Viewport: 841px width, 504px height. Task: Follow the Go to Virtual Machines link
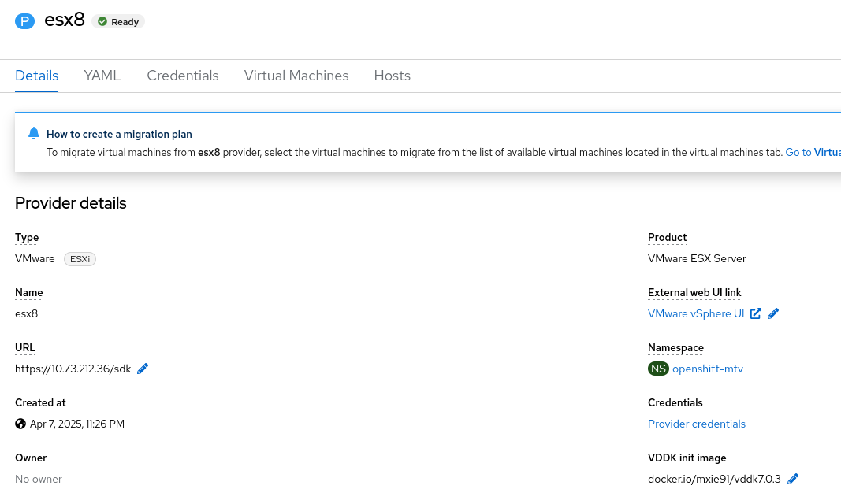pyautogui.click(x=813, y=152)
